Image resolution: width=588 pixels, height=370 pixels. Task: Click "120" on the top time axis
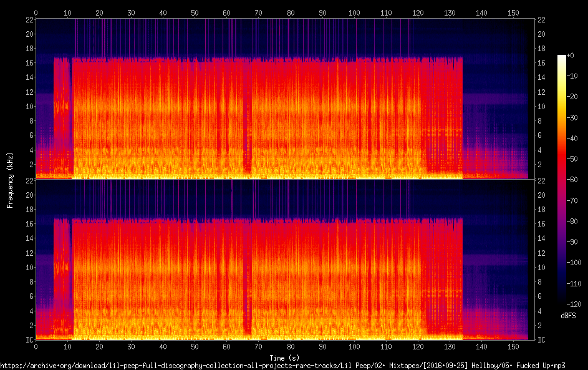click(x=418, y=12)
